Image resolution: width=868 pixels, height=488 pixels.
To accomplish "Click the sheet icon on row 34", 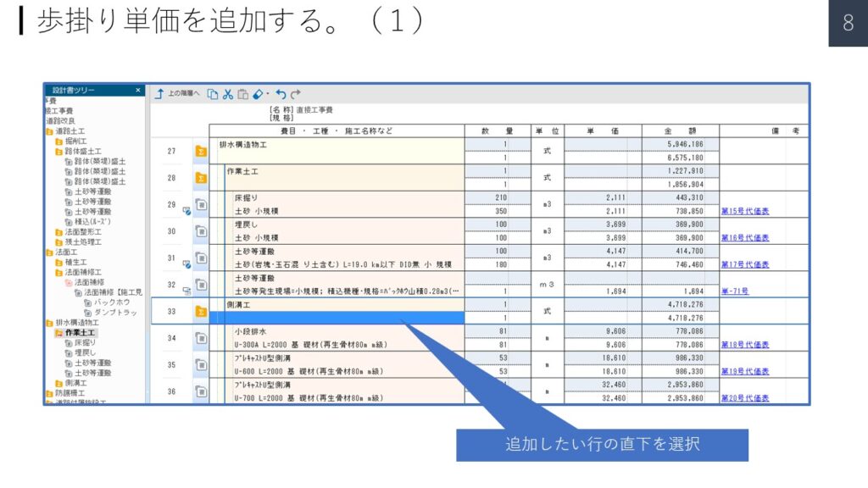I will point(201,338).
